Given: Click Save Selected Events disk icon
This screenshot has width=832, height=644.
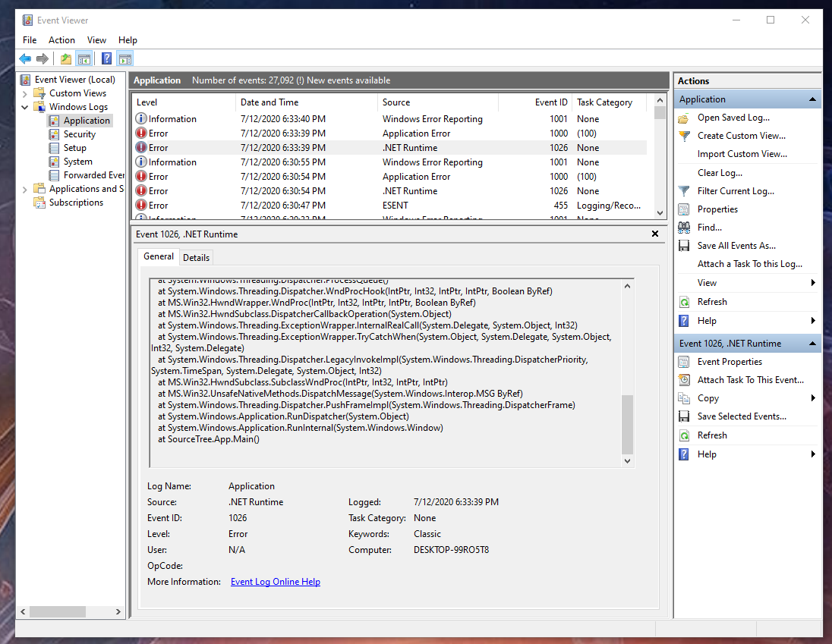Looking at the screenshot, I should point(684,416).
